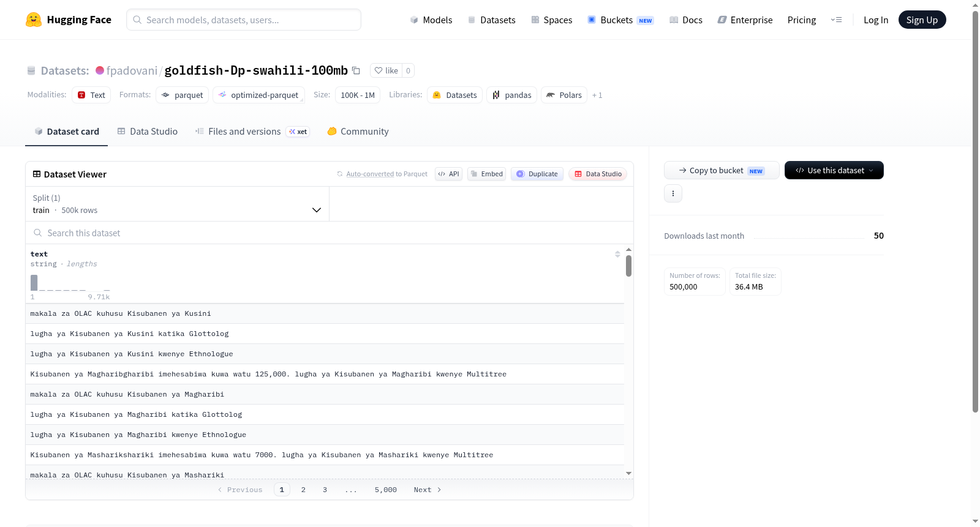Open the three-dot more options menu
Image resolution: width=980 pixels, height=527 pixels.
673,193
